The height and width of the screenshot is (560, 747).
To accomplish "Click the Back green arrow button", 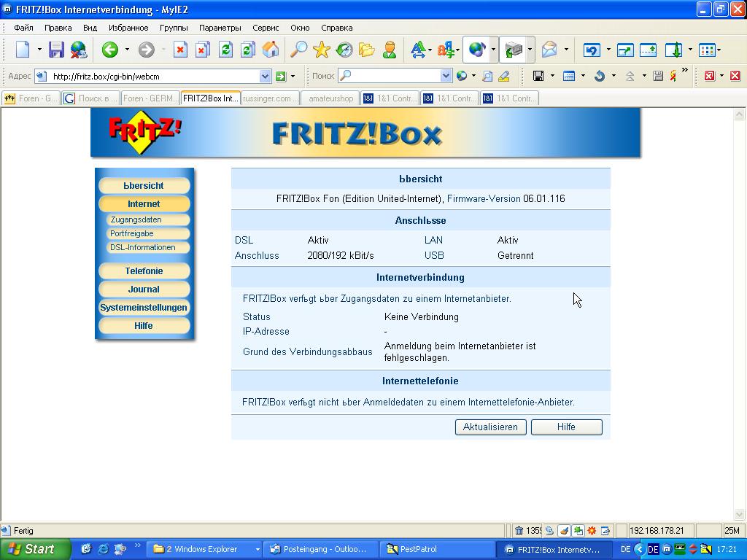I will 110,49.
